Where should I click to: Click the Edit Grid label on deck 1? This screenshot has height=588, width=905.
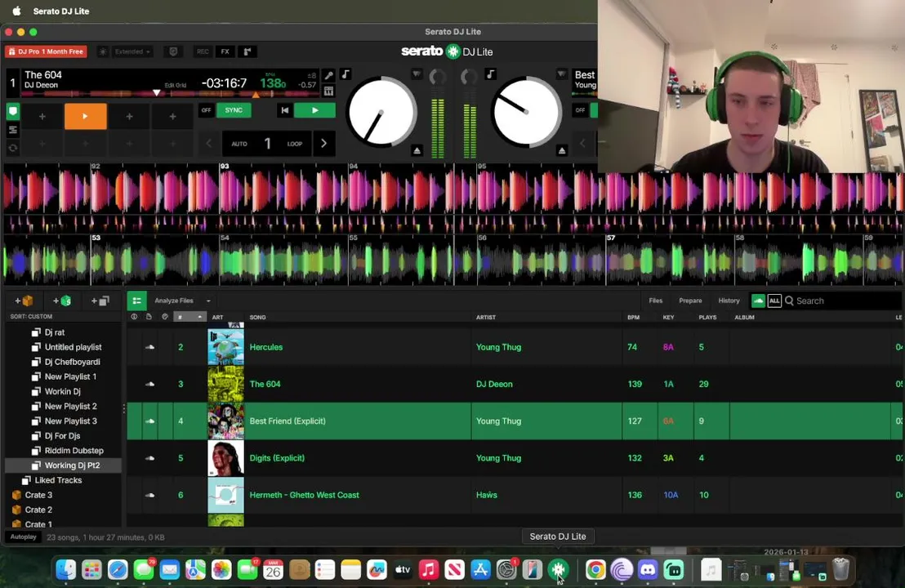click(x=176, y=85)
